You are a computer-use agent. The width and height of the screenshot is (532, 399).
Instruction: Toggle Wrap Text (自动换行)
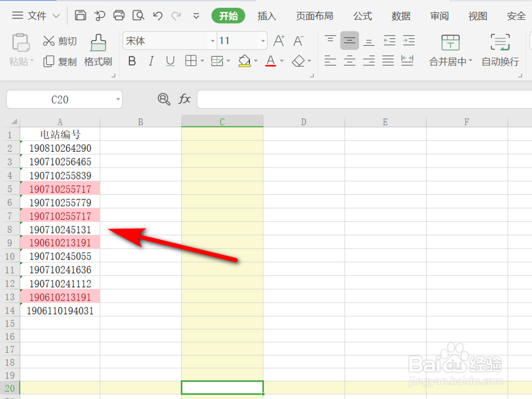[x=500, y=50]
